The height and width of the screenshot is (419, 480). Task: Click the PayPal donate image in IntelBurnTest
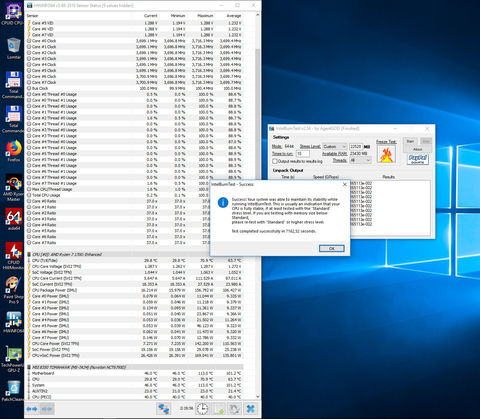(418, 159)
